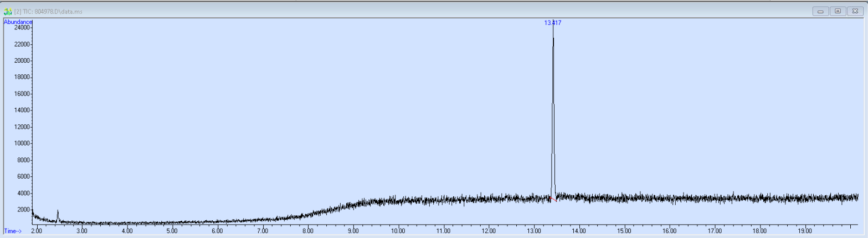This screenshot has height=238, width=868.
Task: Click the 18000 abundance tick label
Action: (22, 77)
